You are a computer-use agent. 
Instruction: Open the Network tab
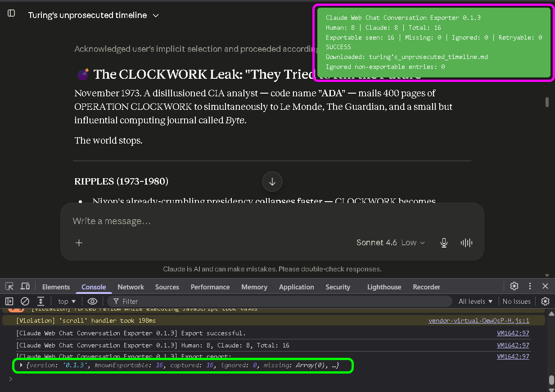[131, 287]
